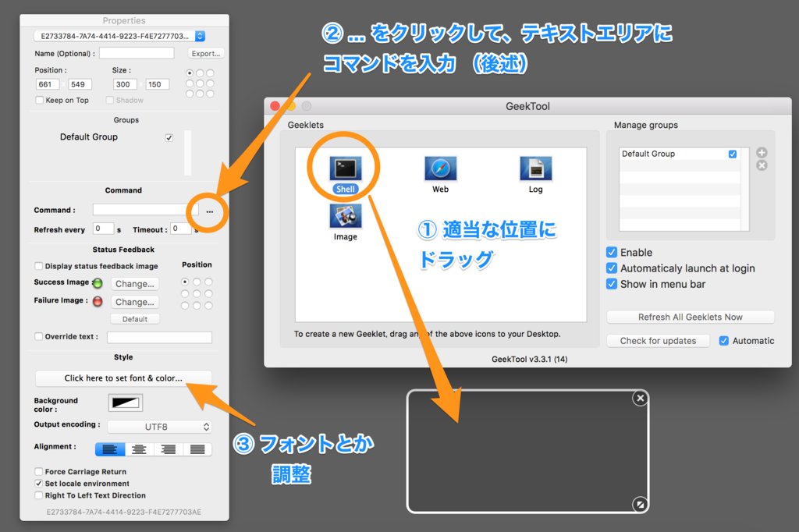Screen dimensions: 799x532
Task: Remove group with the x icon
Action: 762,165
